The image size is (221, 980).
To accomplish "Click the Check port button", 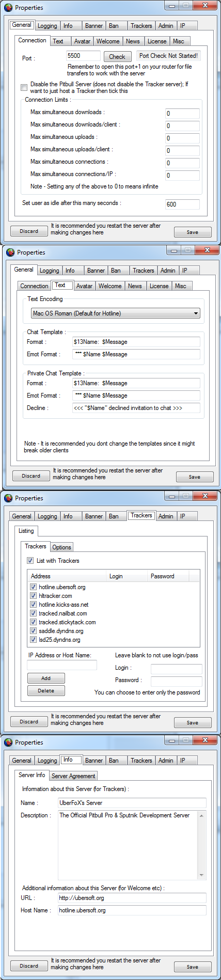I will pos(117,57).
